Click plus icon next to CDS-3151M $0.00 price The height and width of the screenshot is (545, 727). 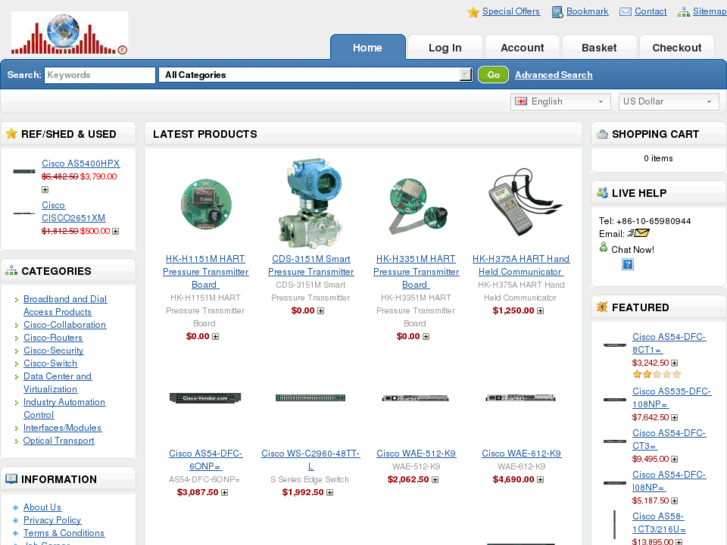pos(320,311)
